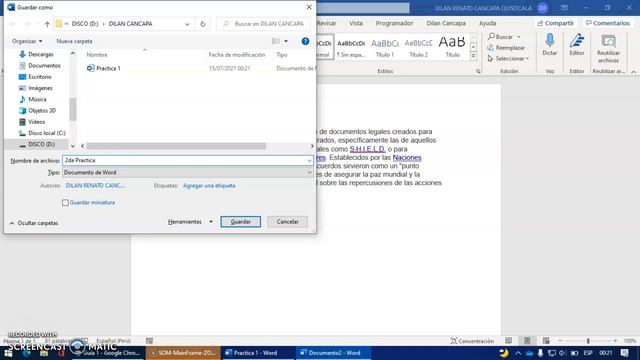This screenshot has height=360, width=640.
Task: Open the Revisar ribbon tab
Action: pos(327,23)
